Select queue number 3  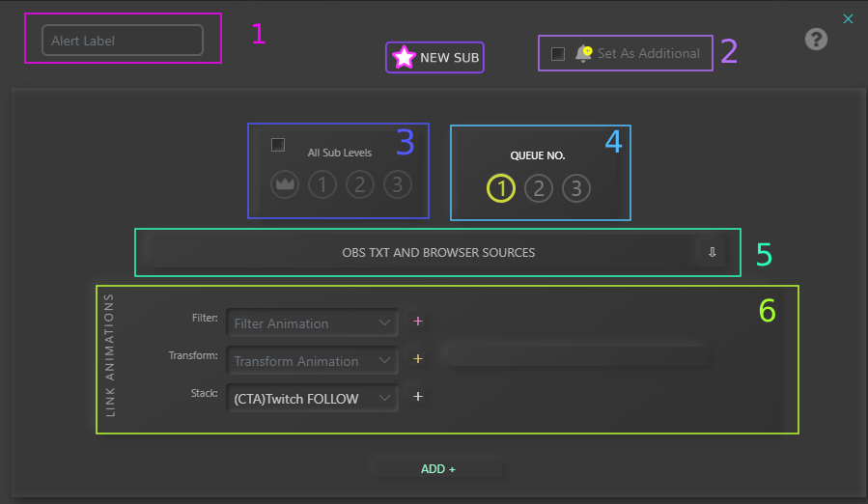tap(575, 188)
